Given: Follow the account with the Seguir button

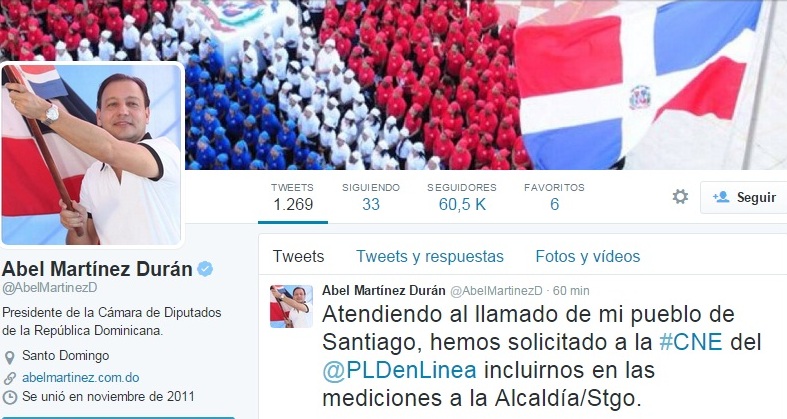Looking at the screenshot, I should [x=744, y=197].
